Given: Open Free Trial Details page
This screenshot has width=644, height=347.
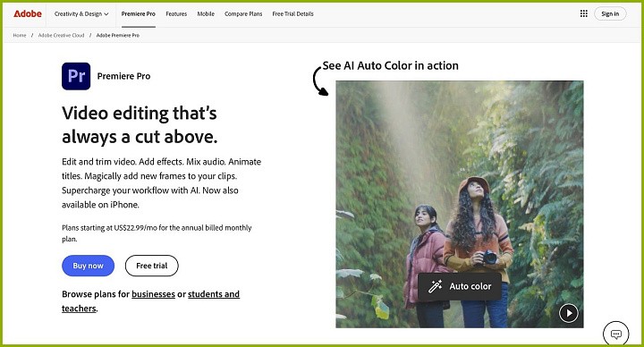Looking at the screenshot, I should pos(292,14).
